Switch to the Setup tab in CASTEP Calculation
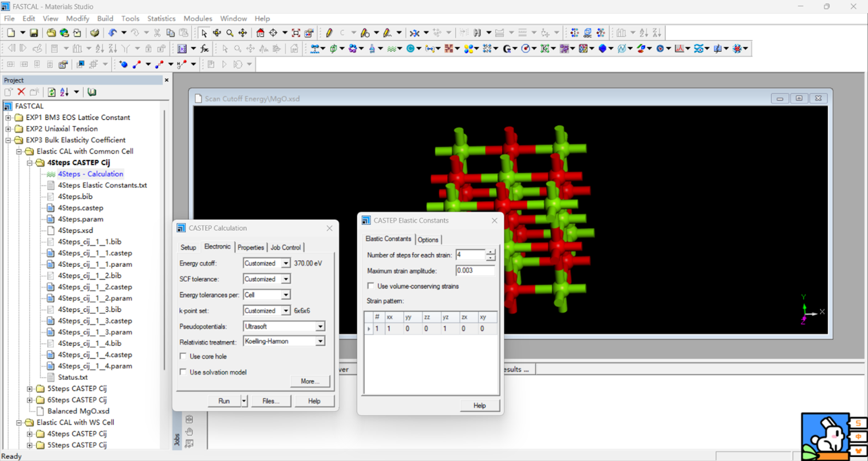868x461 pixels. (x=188, y=247)
